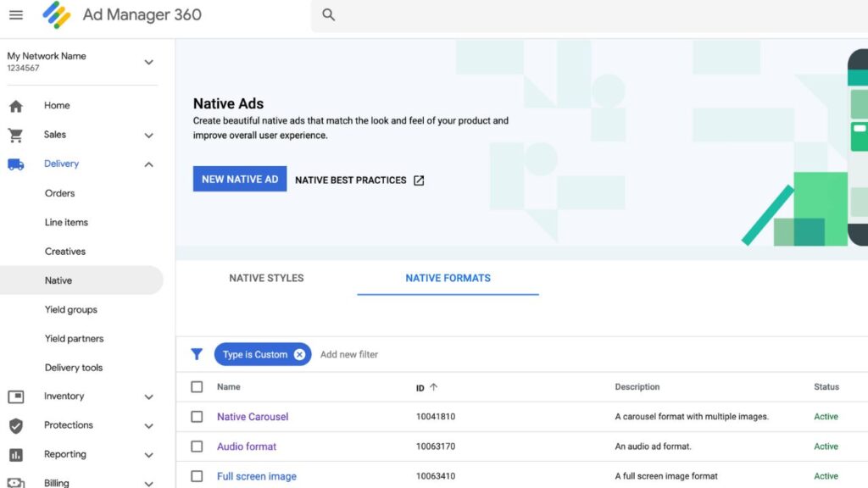
Task: Remove the Type is Custom filter
Action: [299, 355]
